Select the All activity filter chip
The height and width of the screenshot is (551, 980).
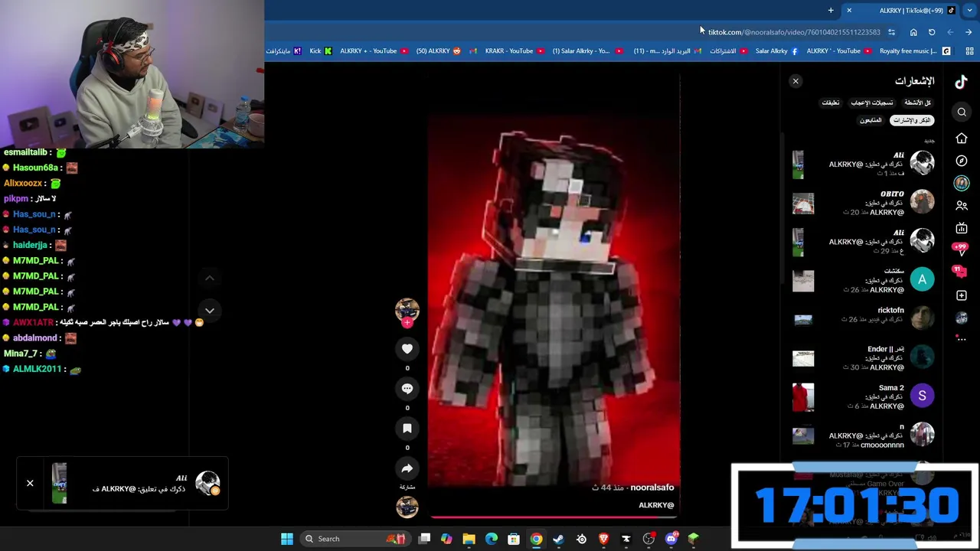[x=917, y=103]
